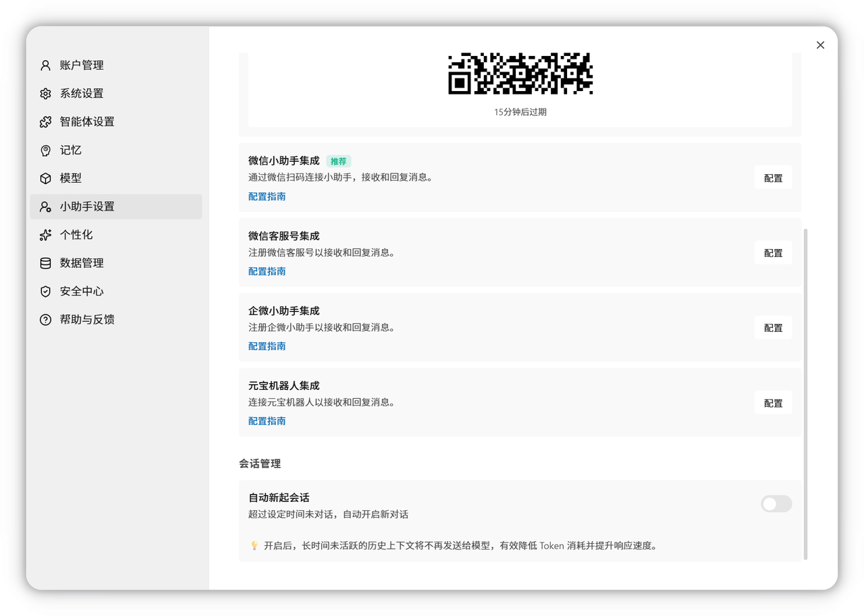Click 配置 button for 微信小助手集成
This screenshot has width=864, height=616.
click(x=773, y=178)
